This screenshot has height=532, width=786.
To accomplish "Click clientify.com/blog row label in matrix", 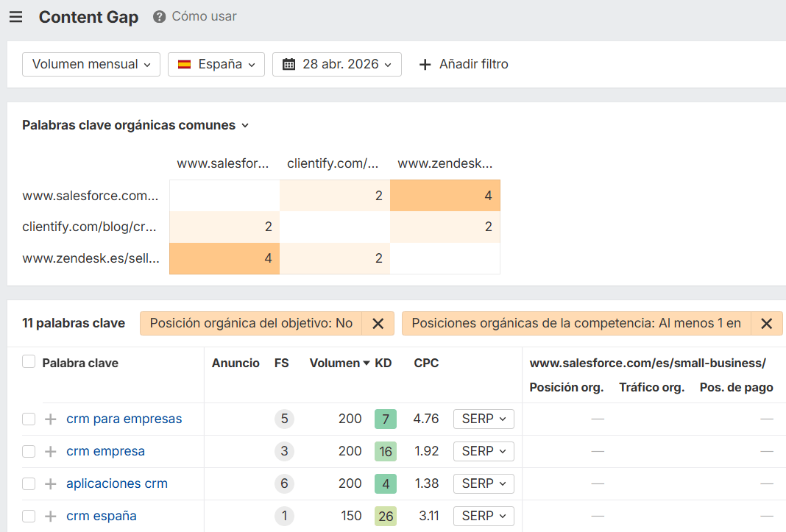I will coord(89,227).
